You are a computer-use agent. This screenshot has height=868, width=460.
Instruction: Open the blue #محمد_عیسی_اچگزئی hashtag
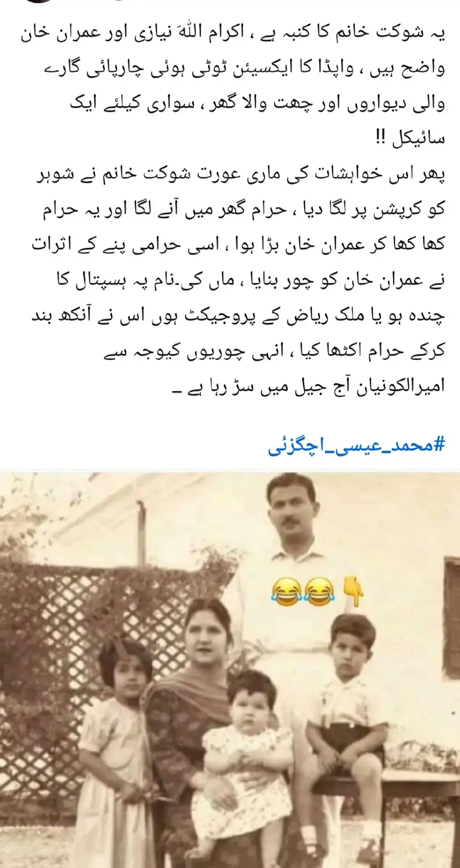(356, 446)
